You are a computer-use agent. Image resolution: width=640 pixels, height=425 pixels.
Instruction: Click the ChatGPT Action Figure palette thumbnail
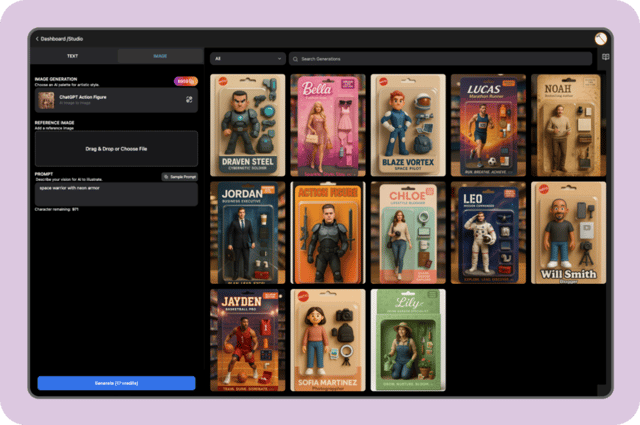click(x=46, y=100)
